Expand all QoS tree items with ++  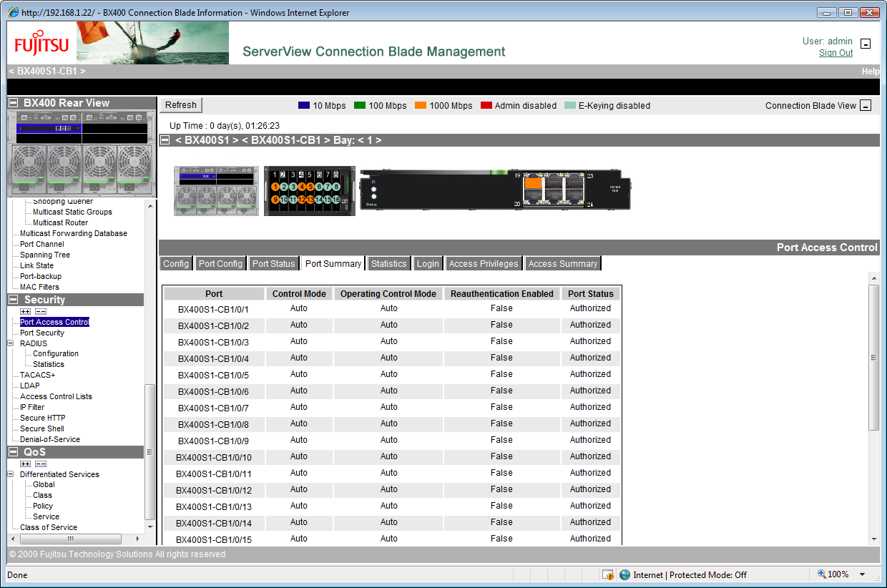pos(26,464)
